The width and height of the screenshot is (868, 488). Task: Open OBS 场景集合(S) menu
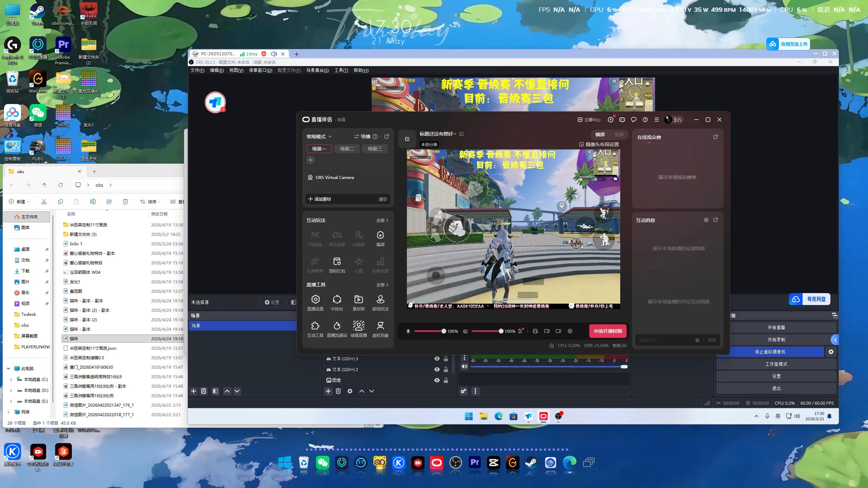pos(317,70)
